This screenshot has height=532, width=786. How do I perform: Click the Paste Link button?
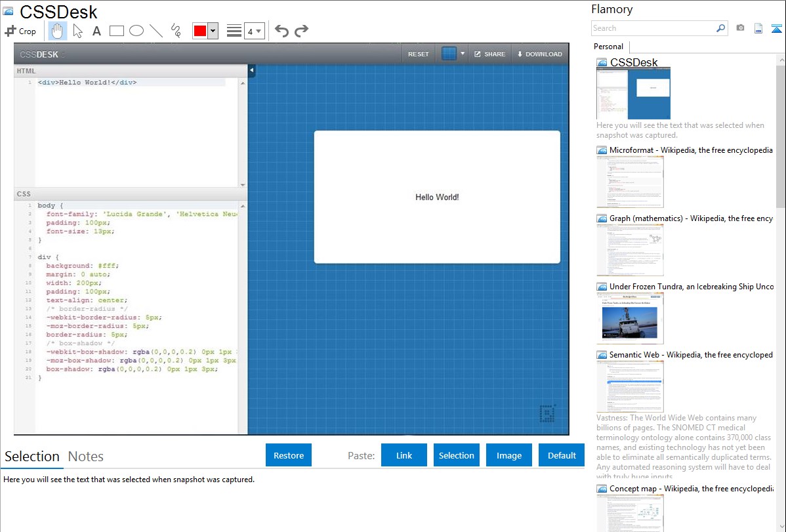[x=404, y=455]
